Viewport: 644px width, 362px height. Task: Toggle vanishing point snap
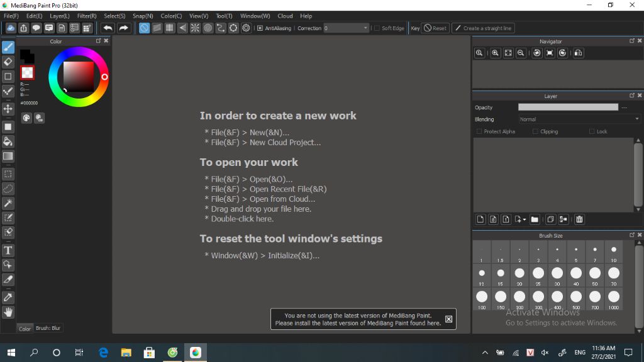pos(182,28)
